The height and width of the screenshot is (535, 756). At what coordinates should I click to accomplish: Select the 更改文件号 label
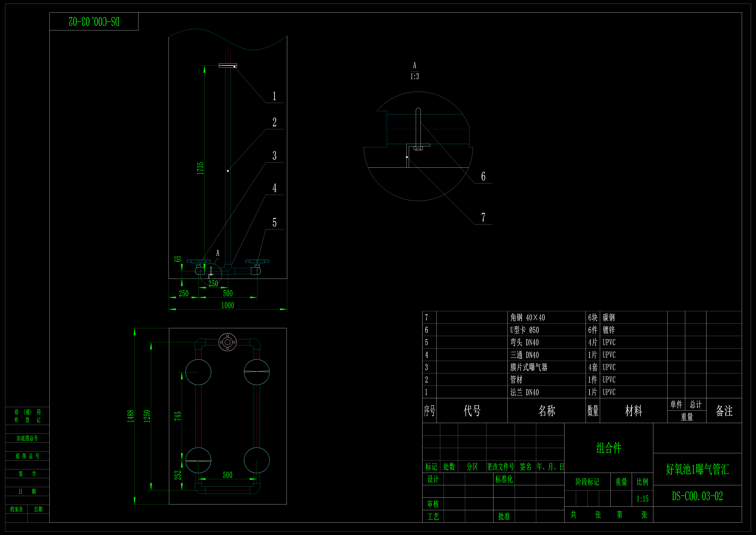pyautogui.click(x=500, y=467)
